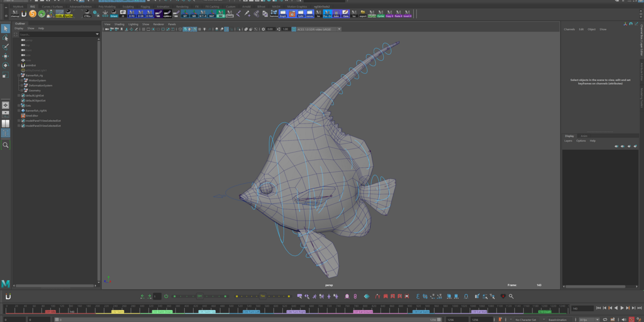Click the cleanup shelf button
This screenshot has height=322, width=644.
click(x=14, y=13)
